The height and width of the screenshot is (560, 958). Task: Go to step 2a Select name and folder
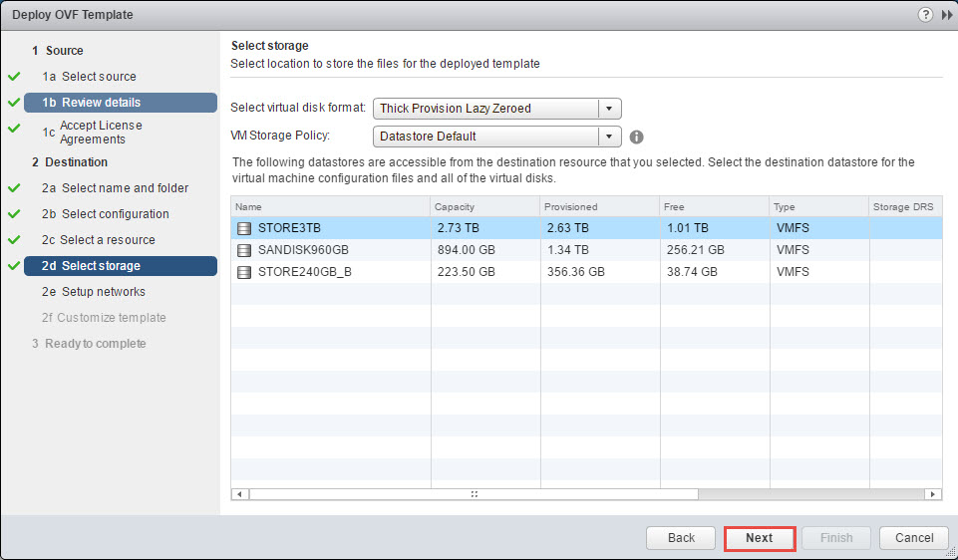click(x=115, y=188)
